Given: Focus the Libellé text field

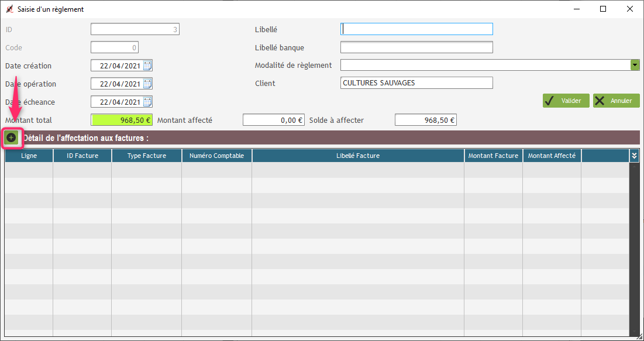Looking at the screenshot, I should point(416,29).
